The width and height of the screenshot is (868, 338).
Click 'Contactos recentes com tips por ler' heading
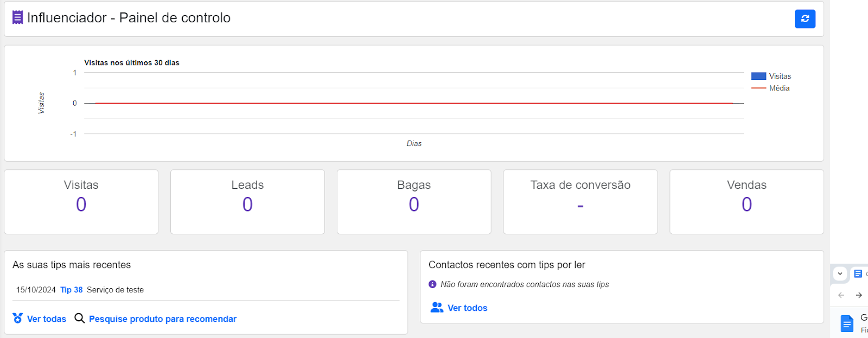[507, 265]
